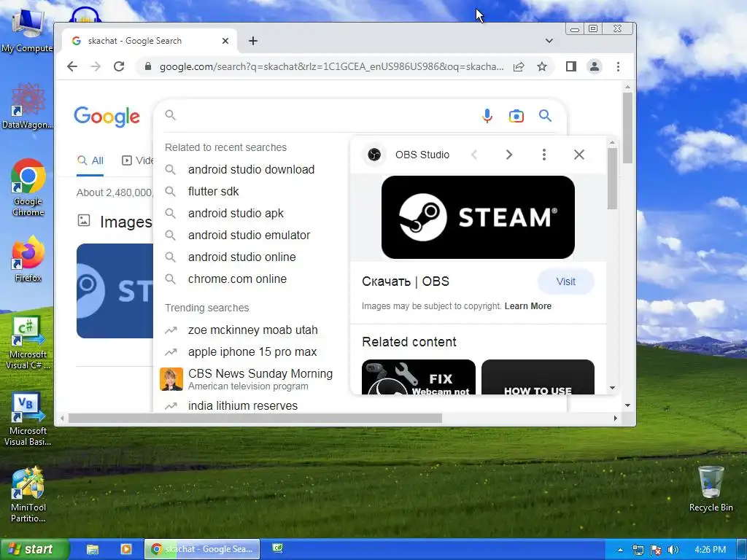Close the OBS Studio image preview panel
Screen dimensions: 747x560
579,155
